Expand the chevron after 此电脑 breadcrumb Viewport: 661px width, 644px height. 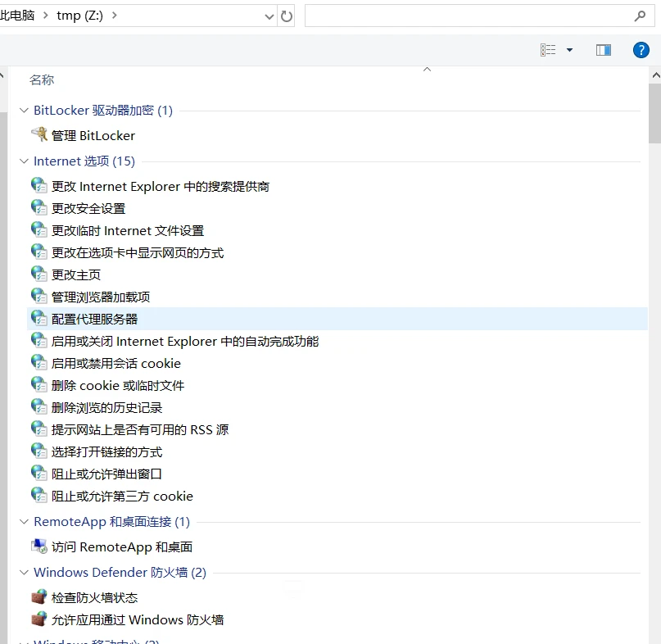click(46, 16)
